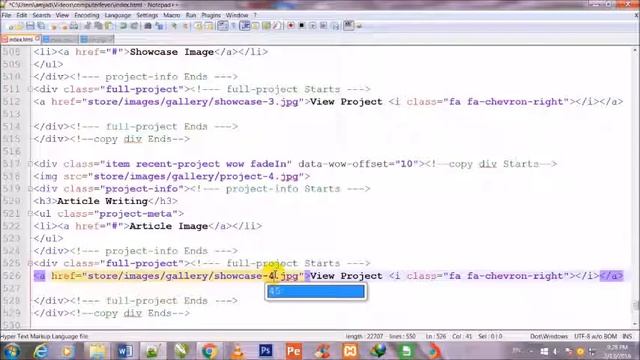
Task: Toggle synchronized vertical scrolling icon
Action: coord(199,26)
